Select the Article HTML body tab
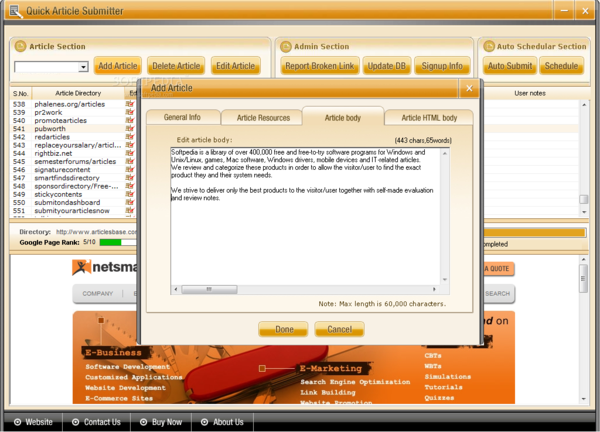 (428, 118)
